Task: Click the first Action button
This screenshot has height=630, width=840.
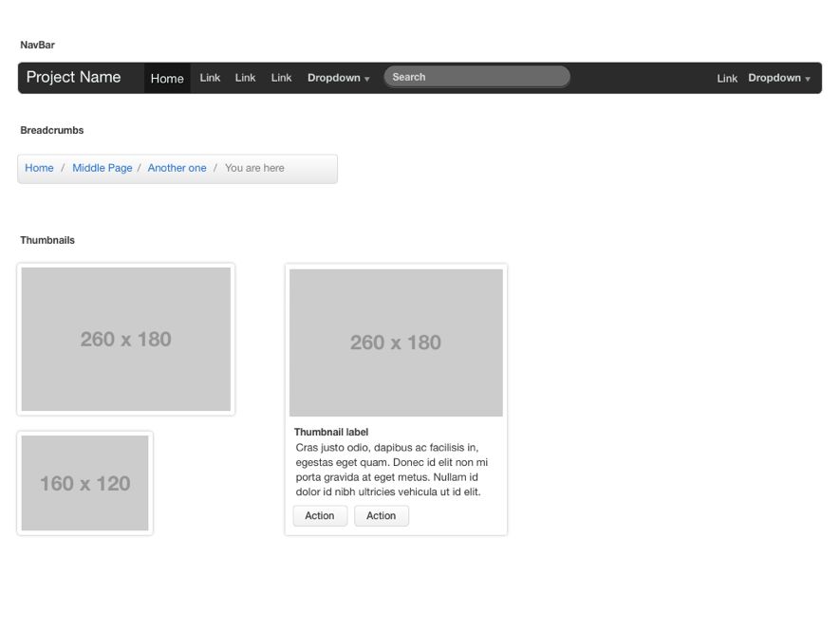Action: click(320, 515)
